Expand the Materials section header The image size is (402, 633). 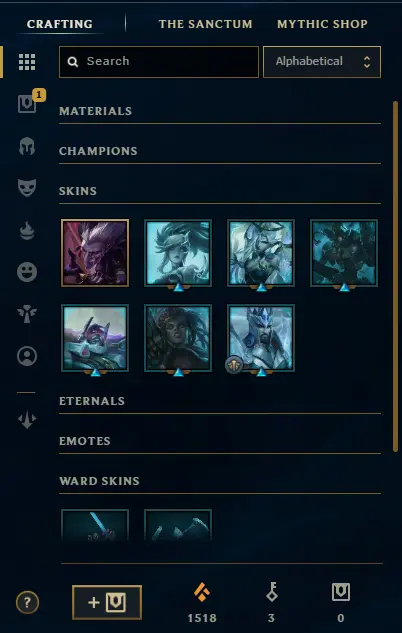click(x=96, y=111)
